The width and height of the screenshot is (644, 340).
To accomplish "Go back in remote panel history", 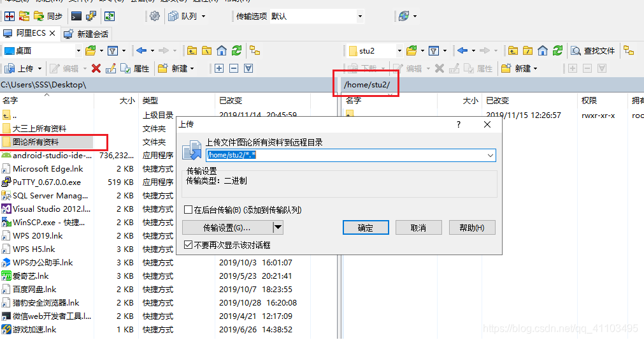I will (463, 51).
